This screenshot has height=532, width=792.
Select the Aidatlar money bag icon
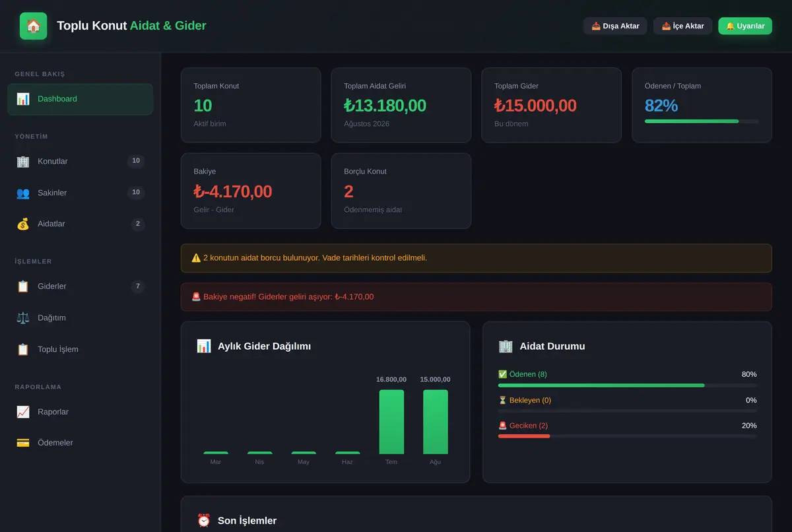23,224
